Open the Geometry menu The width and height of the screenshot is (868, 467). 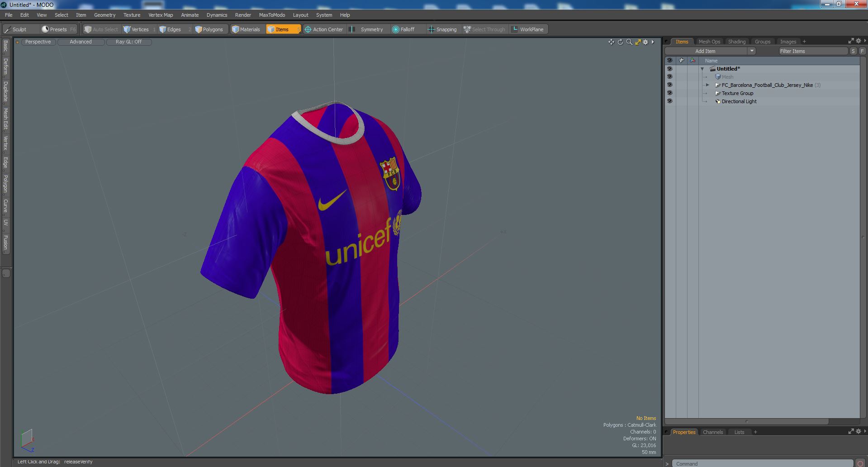[104, 15]
